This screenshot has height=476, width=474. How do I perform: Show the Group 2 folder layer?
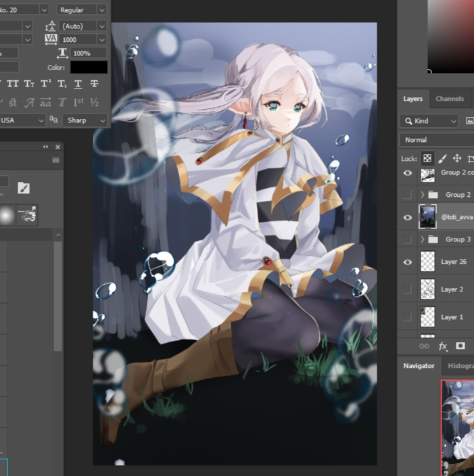point(407,195)
